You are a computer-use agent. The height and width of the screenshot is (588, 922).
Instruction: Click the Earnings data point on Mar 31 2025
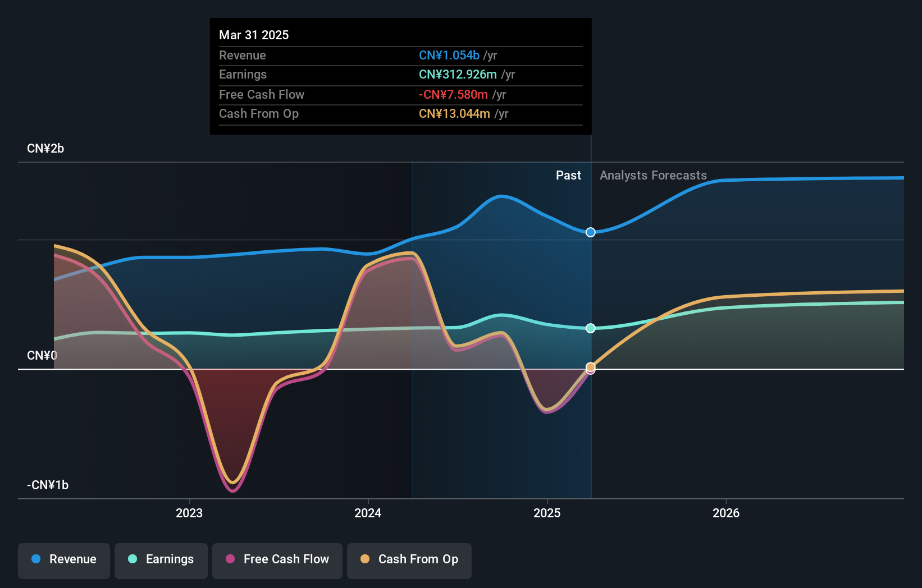point(591,328)
